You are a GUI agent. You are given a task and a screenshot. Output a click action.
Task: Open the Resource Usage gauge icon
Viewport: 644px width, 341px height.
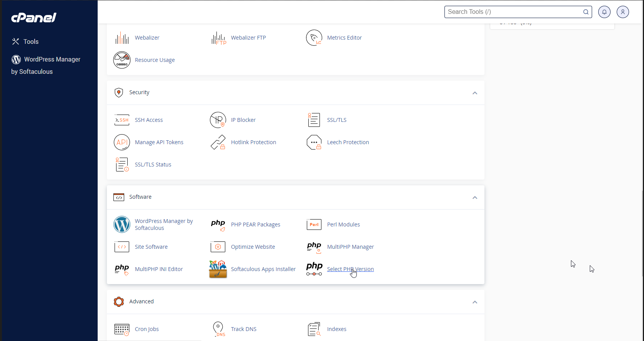(x=122, y=60)
